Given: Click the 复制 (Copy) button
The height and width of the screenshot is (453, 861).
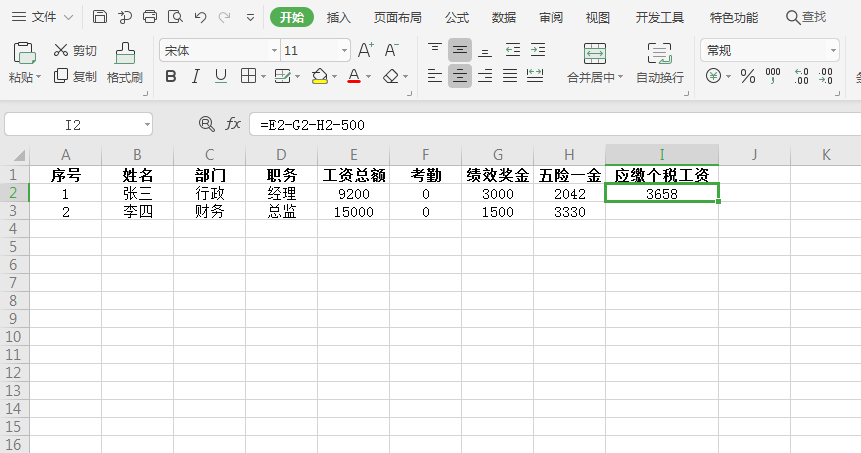Looking at the screenshot, I should click(x=75, y=76).
